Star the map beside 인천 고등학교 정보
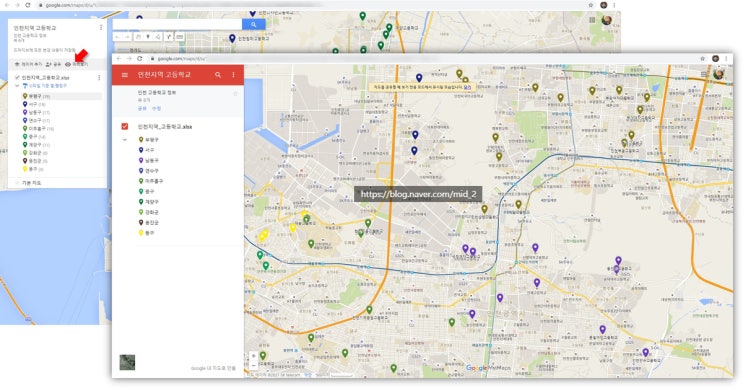This screenshot has height=388, width=743. click(235, 93)
